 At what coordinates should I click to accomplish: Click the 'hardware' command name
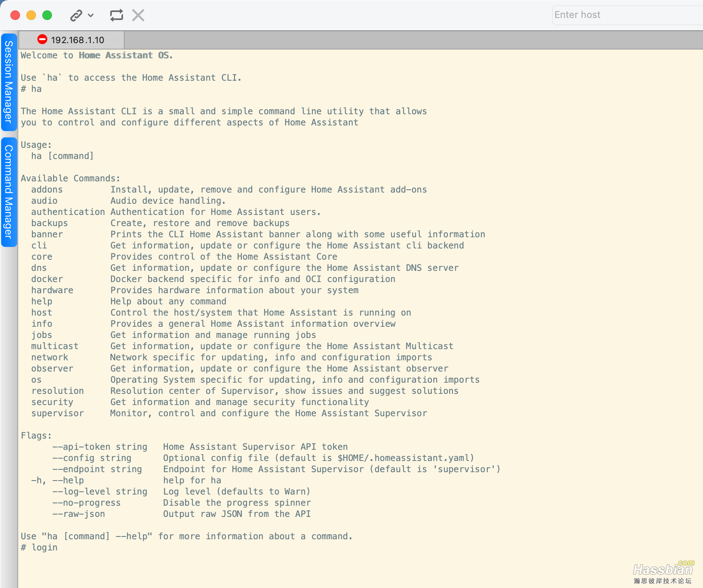point(52,290)
